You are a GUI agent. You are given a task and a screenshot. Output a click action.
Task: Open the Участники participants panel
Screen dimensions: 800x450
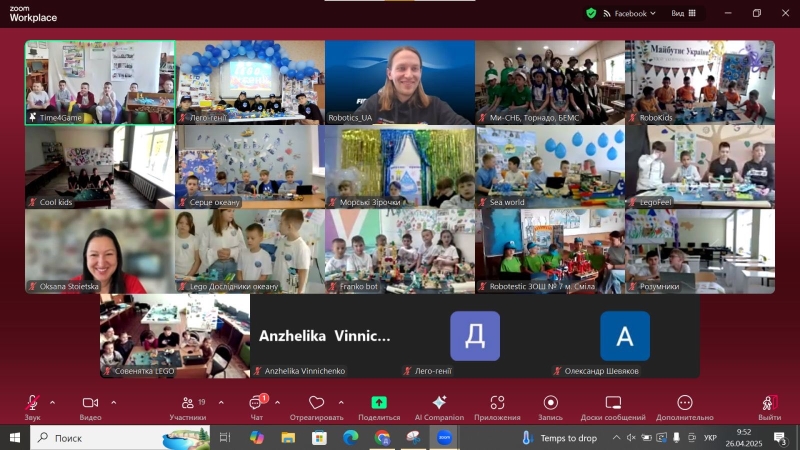pos(186,403)
